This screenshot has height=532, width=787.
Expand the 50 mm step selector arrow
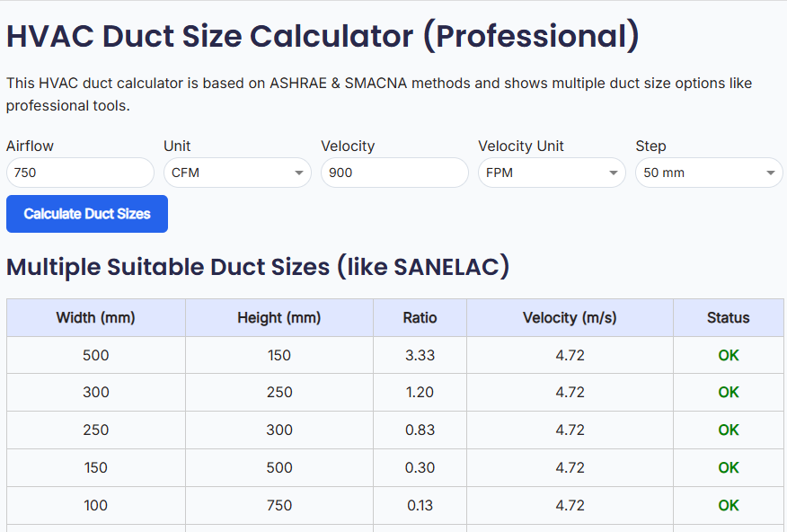pos(770,173)
